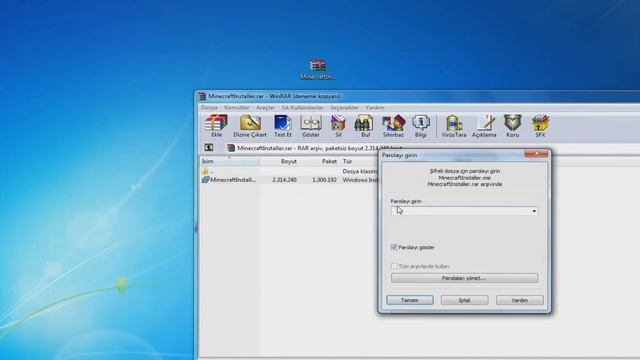Open the Açıklama comment tool
640x360 pixels.
point(484,126)
